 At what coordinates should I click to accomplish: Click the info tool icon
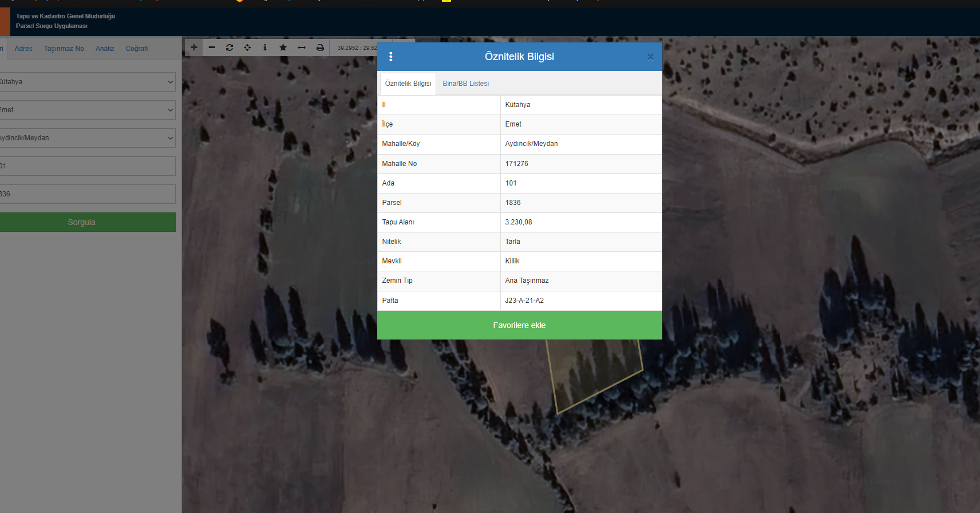tap(265, 48)
